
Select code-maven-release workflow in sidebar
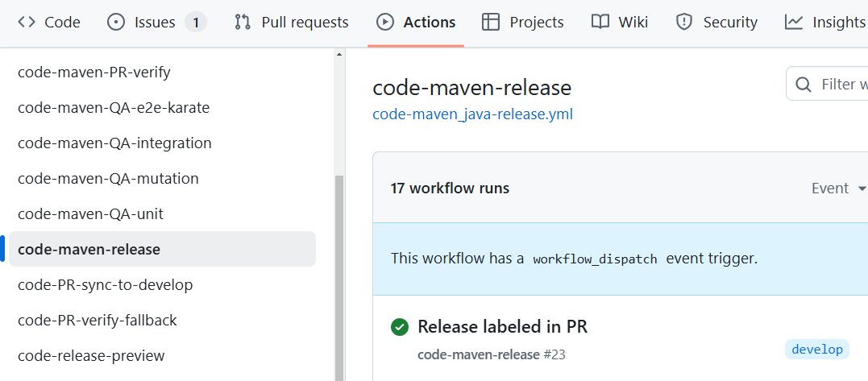(x=162, y=249)
